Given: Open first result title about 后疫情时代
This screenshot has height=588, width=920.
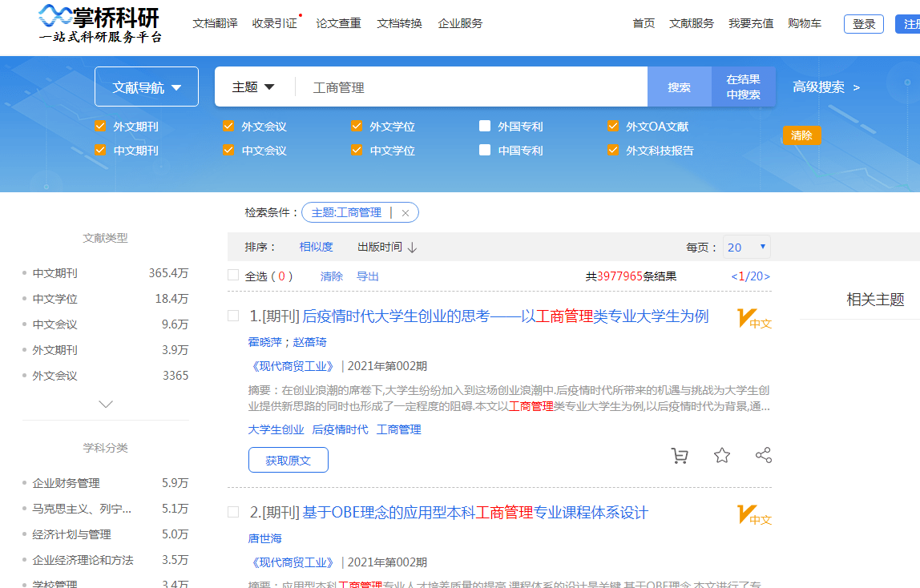Looking at the screenshot, I should click(x=505, y=316).
